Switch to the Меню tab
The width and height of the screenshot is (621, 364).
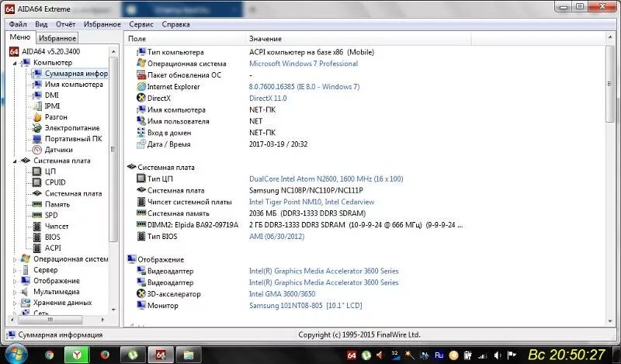pos(20,36)
